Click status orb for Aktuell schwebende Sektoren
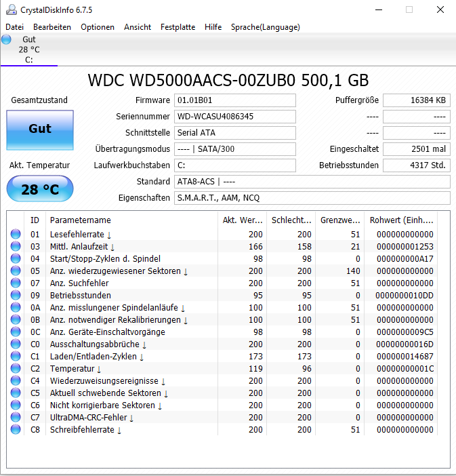This screenshot has height=476, width=456. (x=16, y=393)
